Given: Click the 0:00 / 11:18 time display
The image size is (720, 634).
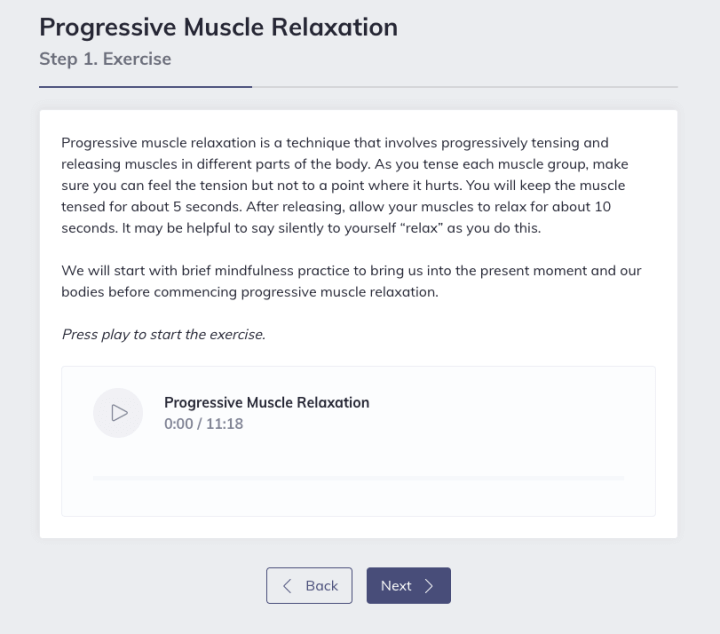Looking at the screenshot, I should [x=203, y=424].
